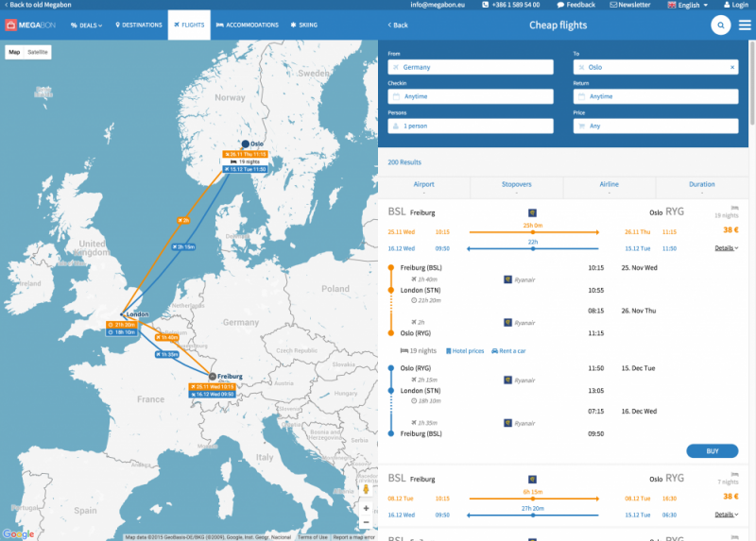The height and width of the screenshot is (541, 756).
Task: Open the Rent a car link
Action: pyautogui.click(x=508, y=350)
